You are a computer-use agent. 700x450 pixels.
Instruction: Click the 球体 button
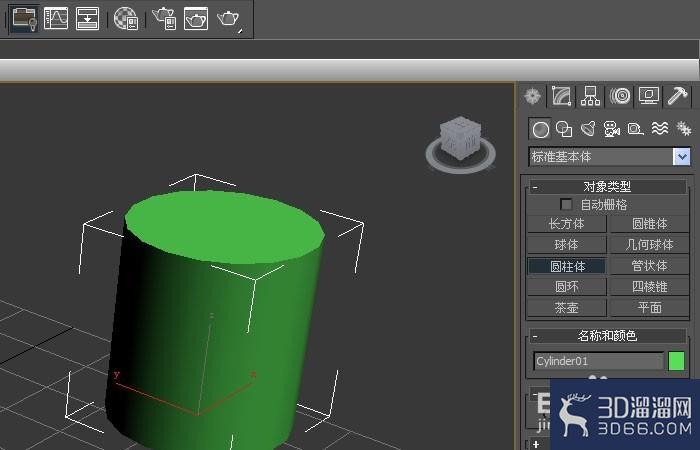pyautogui.click(x=567, y=245)
